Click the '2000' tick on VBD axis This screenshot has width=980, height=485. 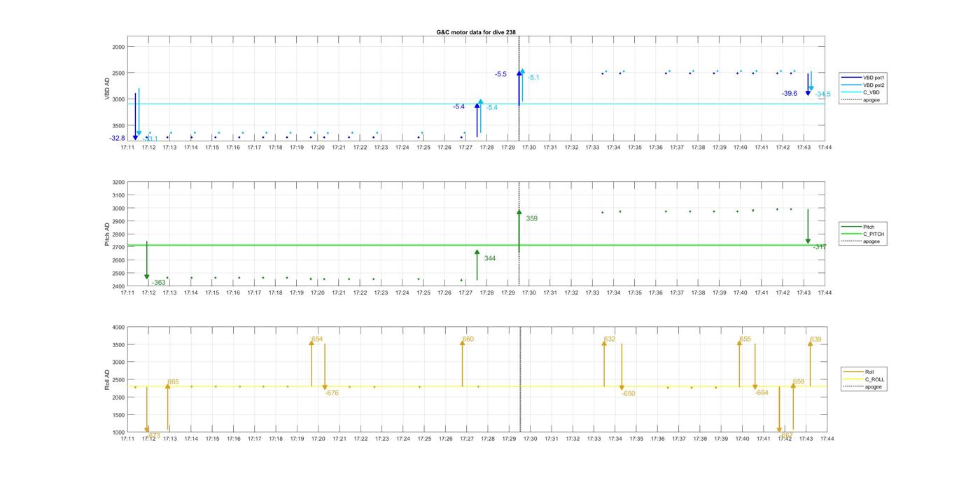tap(118, 46)
